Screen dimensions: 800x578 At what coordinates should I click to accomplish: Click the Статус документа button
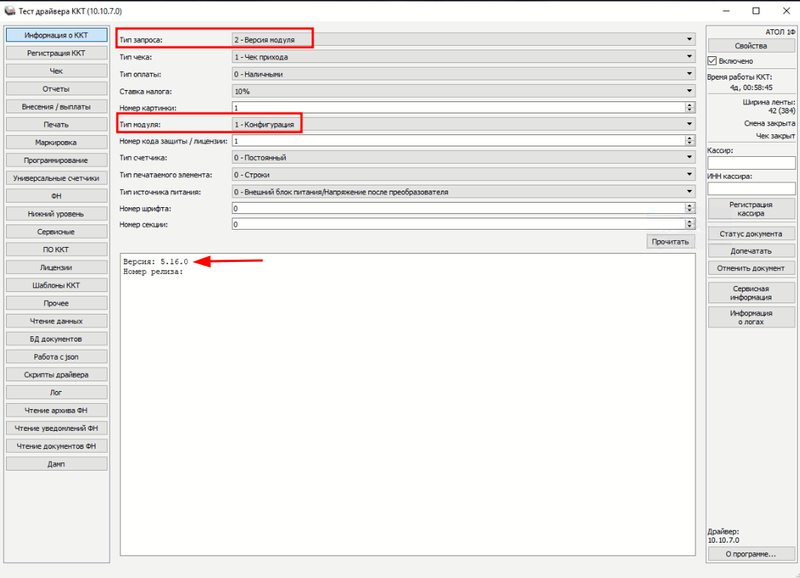tap(750, 234)
